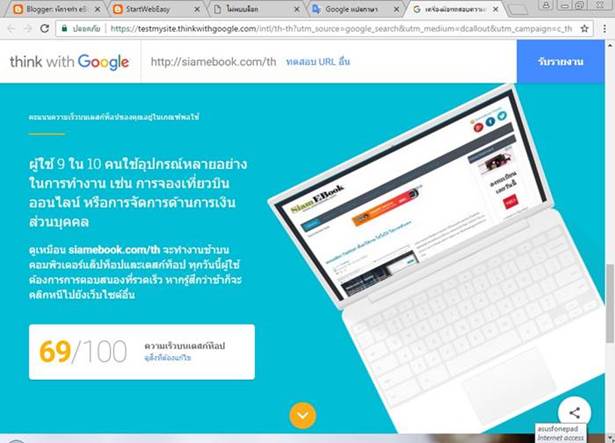This screenshot has width=615, height=443.
Task: Switch to the Blogger browser tab
Action: pos(57,9)
